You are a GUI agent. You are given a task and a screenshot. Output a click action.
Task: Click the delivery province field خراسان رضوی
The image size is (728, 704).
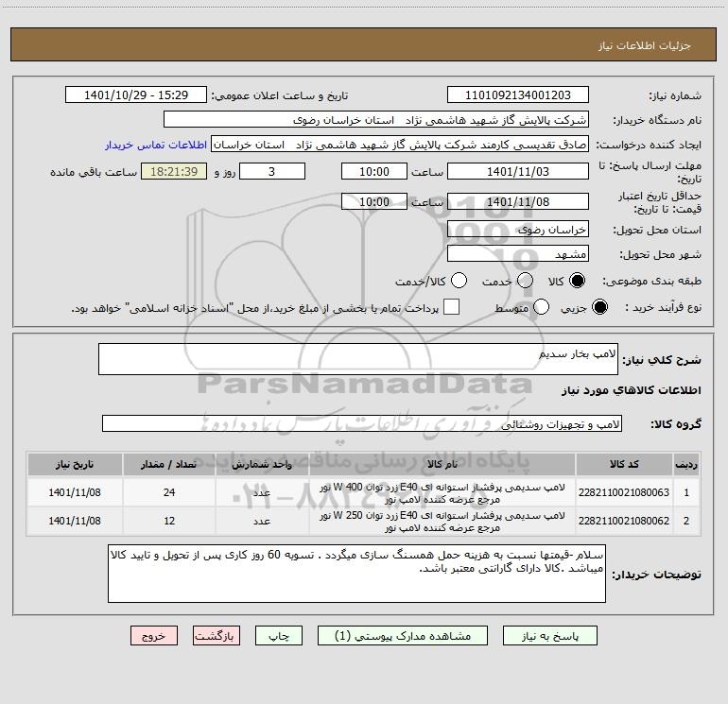518,230
